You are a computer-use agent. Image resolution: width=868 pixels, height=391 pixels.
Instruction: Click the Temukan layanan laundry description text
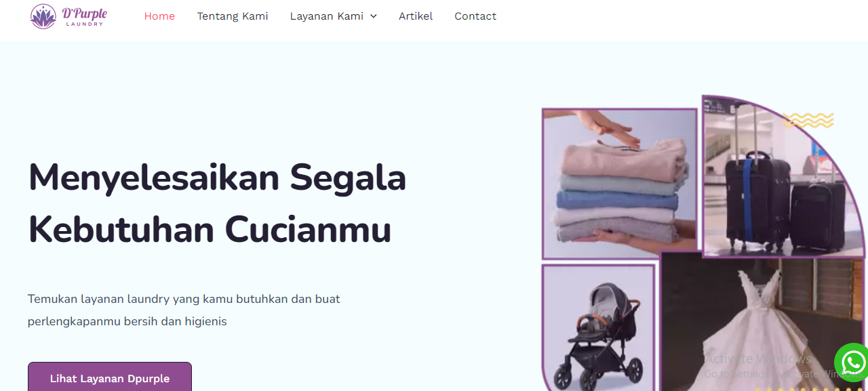tap(184, 310)
